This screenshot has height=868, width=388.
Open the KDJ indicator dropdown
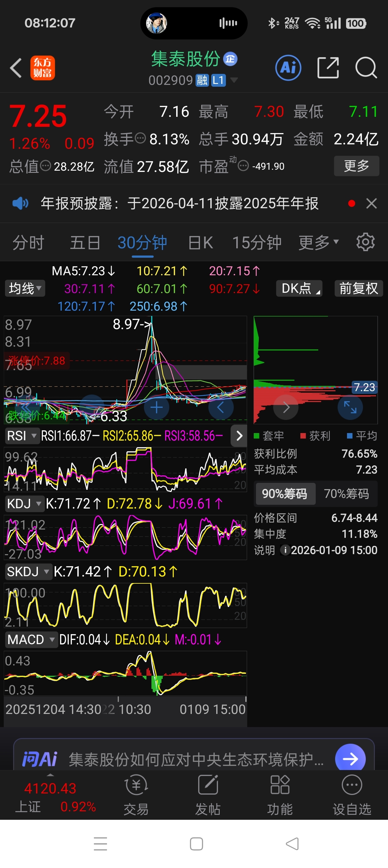pos(25,504)
